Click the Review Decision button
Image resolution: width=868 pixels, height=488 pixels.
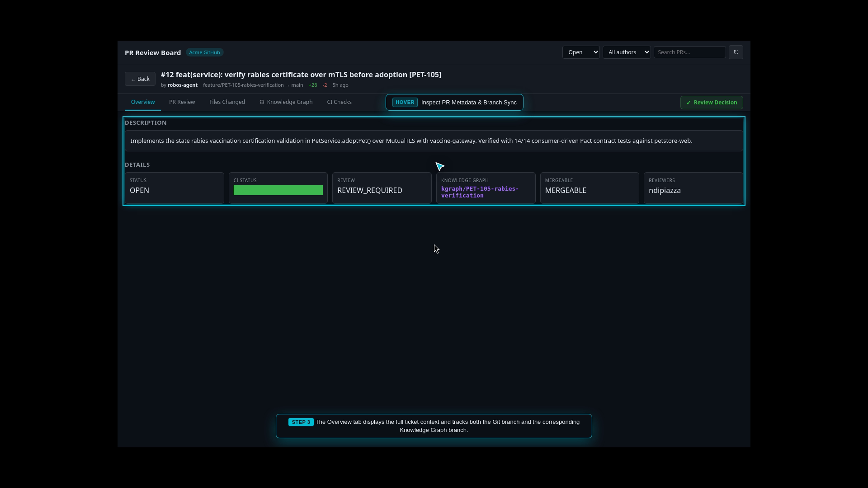pyautogui.click(x=712, y=103)
